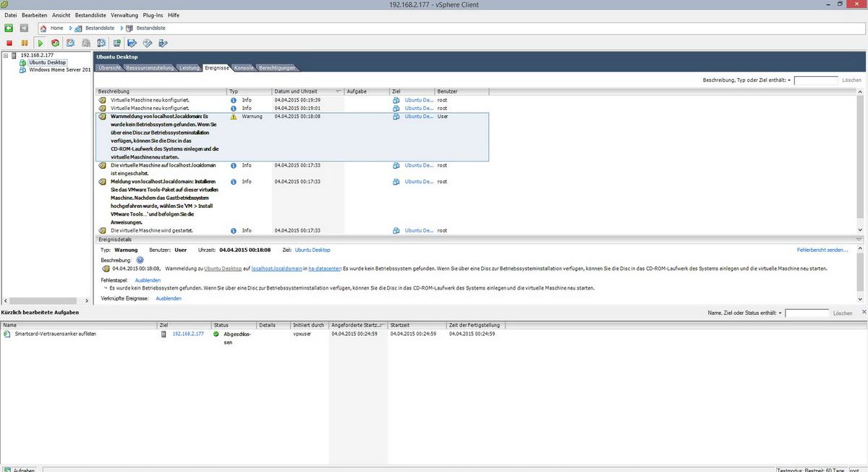The image size is (868, 472).
Task: Open the tasks filter field dropdown arrow
Action: point(780,313)
